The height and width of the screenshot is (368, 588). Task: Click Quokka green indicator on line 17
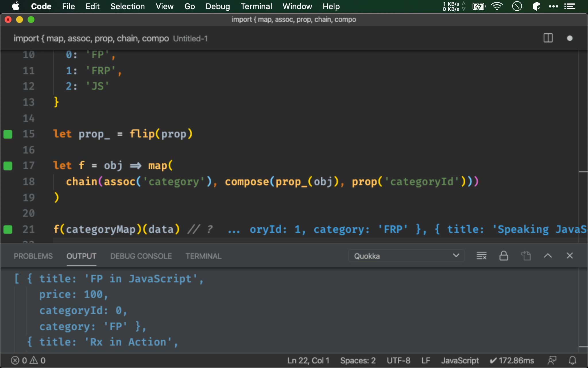coord(8,166)
